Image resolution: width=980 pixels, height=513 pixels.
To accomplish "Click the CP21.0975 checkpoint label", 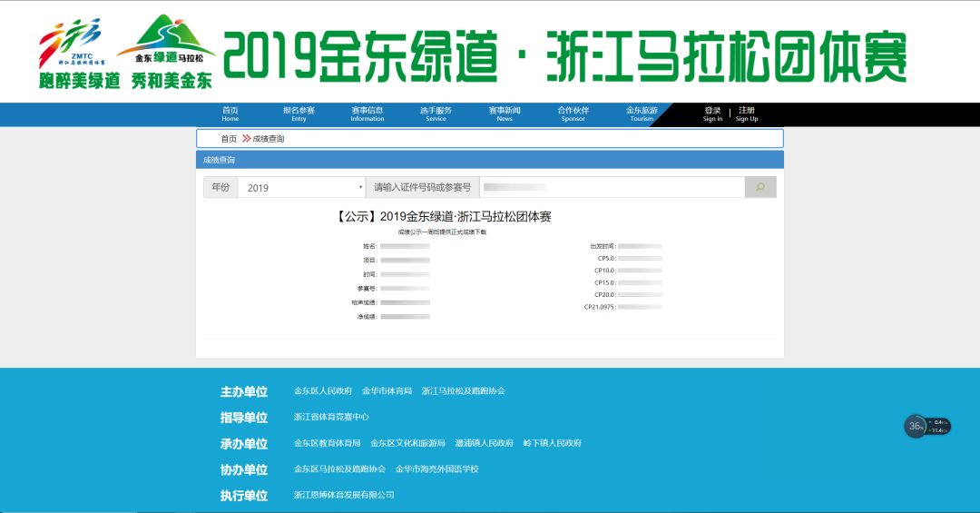I will tap(600, 307).
